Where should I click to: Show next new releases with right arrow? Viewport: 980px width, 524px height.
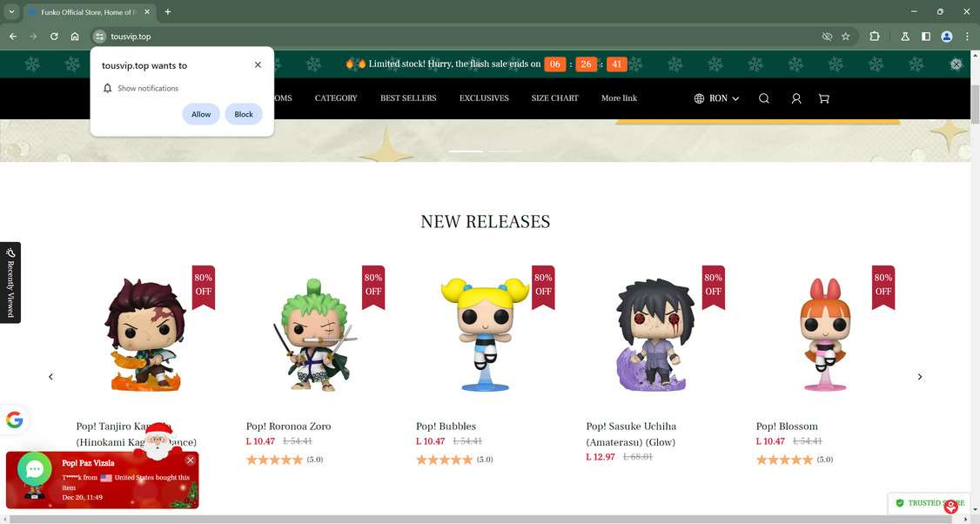(x=919, y=376)
